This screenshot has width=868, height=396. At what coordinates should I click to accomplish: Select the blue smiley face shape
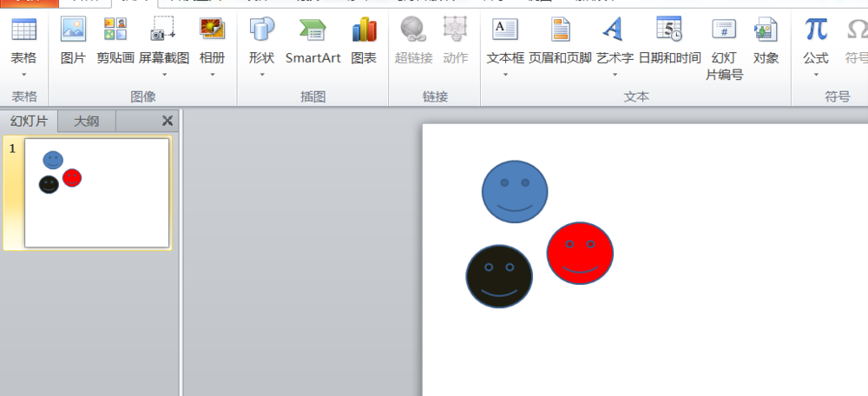point(515,192)
